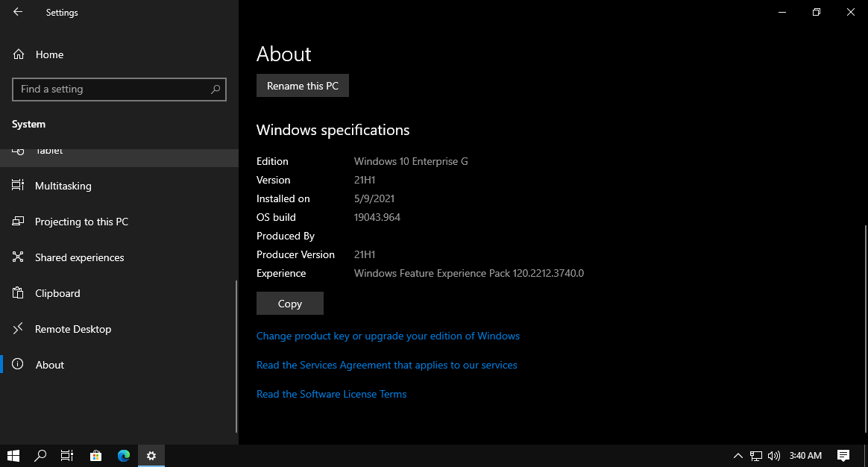Viewport: 868px width, 467px height.
Task: Open the Action Center notifications icon
Action: click(x=843, y=455)
